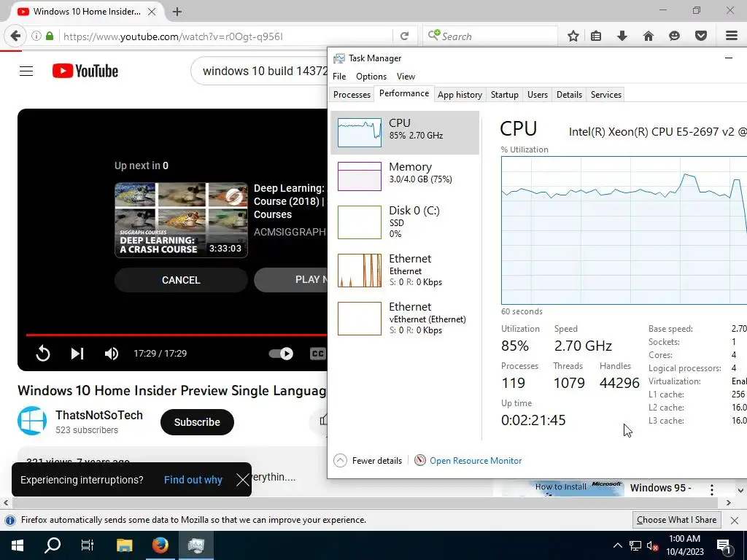Viewport: 747px width, 560px height.
Task: Collapse with Fewer details arrow
Action: click(340, 461)
